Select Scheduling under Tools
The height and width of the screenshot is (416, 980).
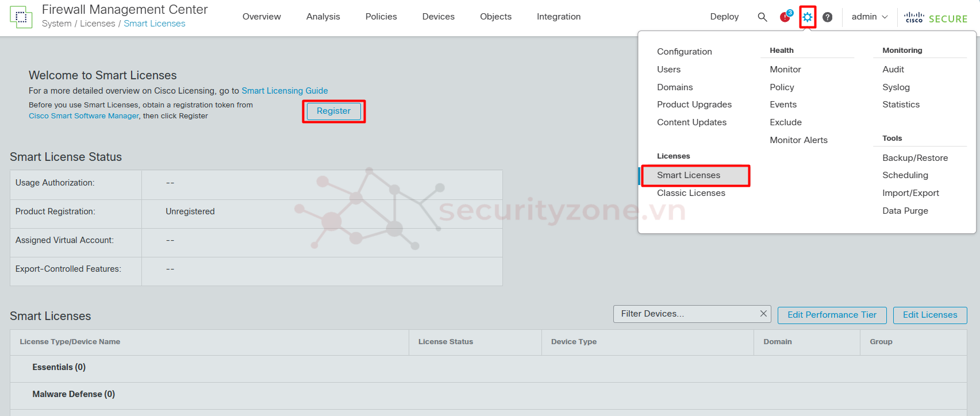coord(905,175)
